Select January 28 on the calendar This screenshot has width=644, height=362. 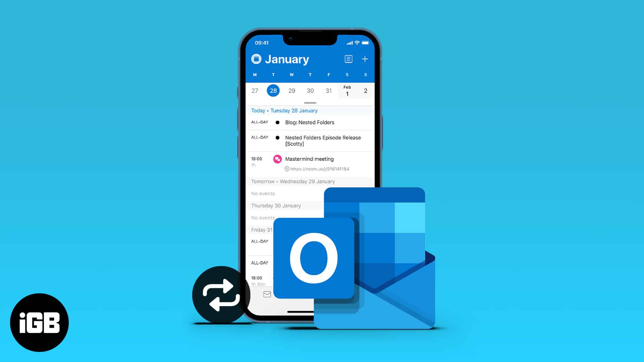point(273,90)
